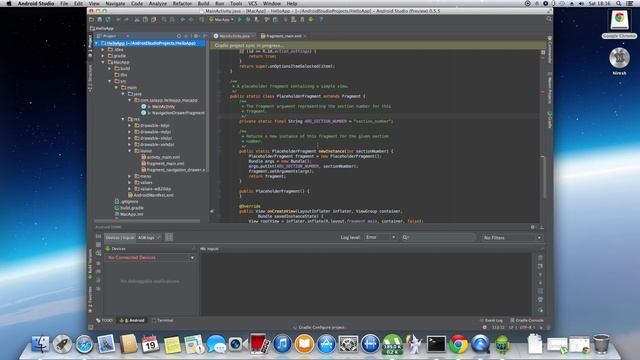Click the Copy icon in toolbar

pos(145,19)
